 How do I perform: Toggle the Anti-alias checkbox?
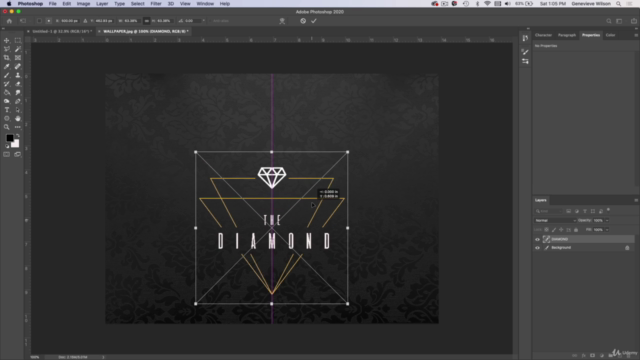point(210,21)
